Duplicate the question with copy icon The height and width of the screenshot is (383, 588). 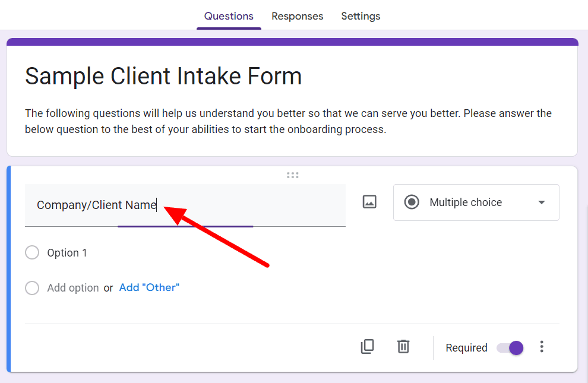tap(368, 347)
